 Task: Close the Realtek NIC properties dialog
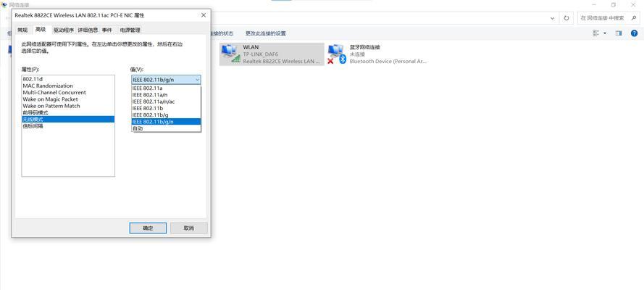pos(204,15)
